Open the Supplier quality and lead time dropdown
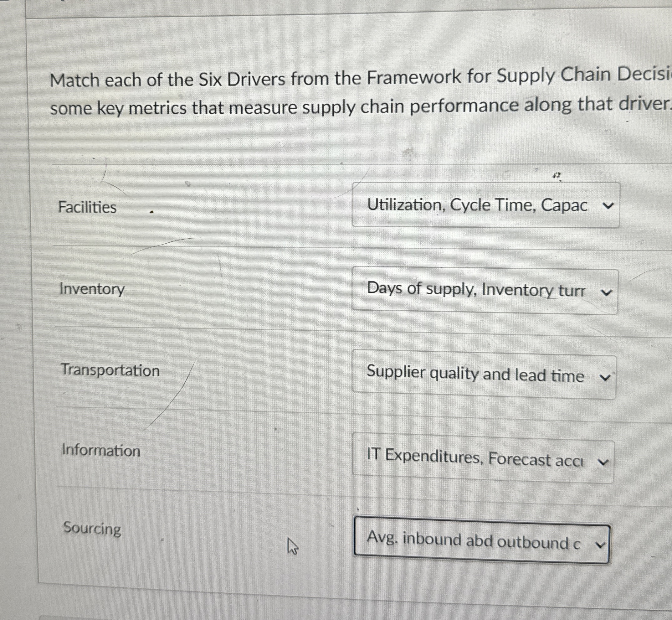Viewport: 672px width, 620px height. click(x=485, y=376)
